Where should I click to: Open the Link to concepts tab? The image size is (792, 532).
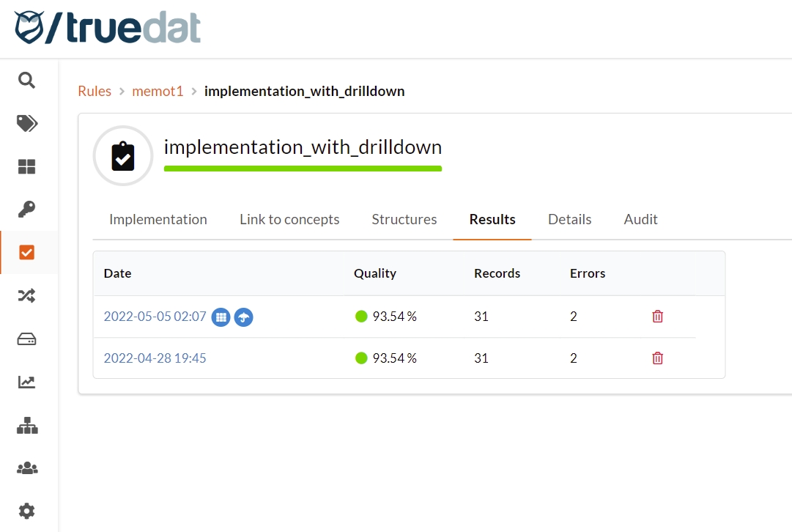coord(289,219)
